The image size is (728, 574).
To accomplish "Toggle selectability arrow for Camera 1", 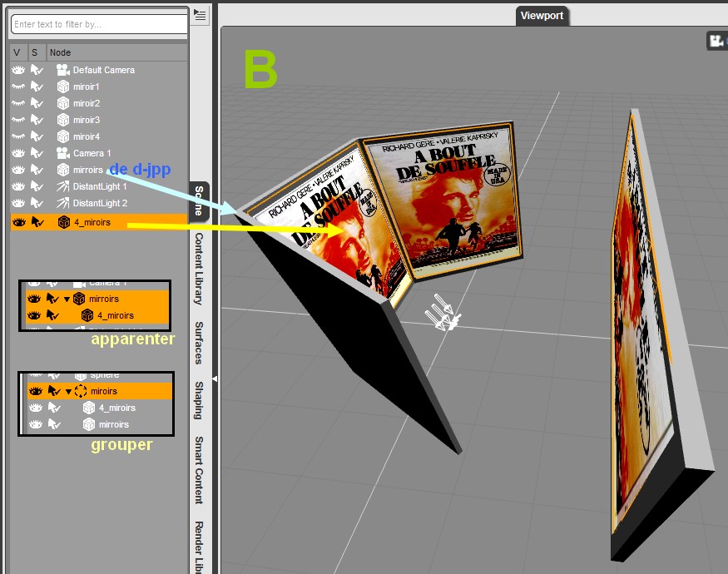I will [x=37, y=153].
